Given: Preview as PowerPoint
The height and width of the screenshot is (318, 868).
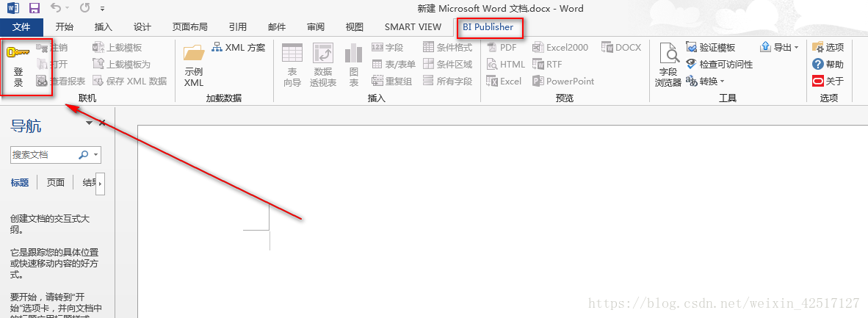Looking at the screenshot, I should click(x=563, y=81).
